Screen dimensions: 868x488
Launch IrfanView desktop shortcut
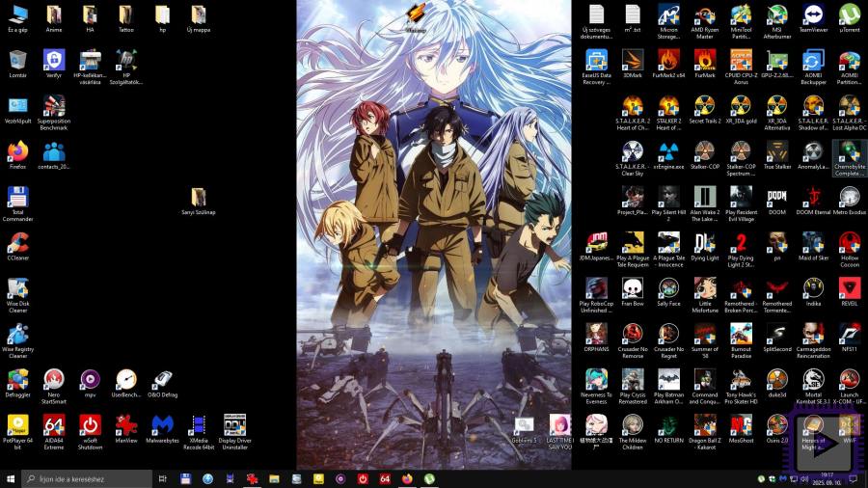[x=126, y=430]
